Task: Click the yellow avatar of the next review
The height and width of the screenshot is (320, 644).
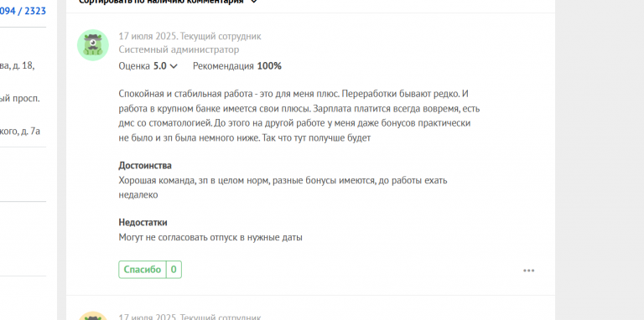Action: pyautogui.click(x=93, y=316)
